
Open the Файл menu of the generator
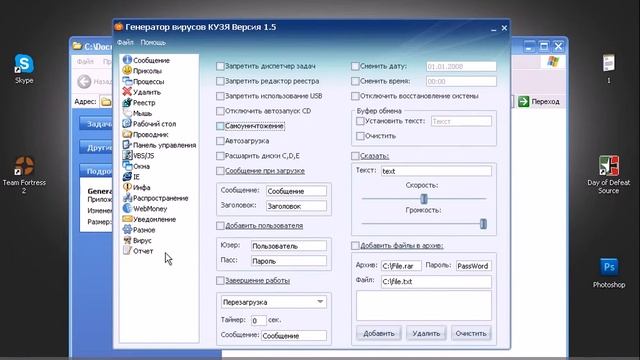click(x=125, y=42)
